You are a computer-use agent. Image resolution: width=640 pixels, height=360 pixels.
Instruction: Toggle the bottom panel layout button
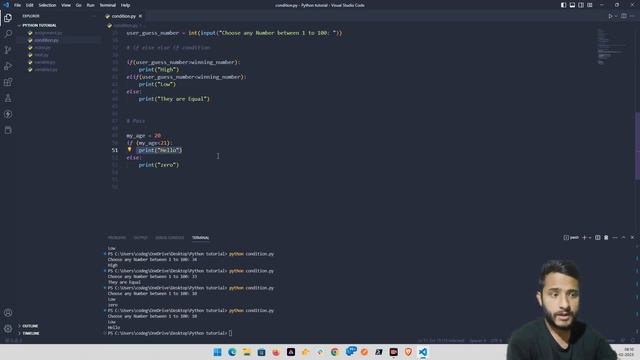572,5
